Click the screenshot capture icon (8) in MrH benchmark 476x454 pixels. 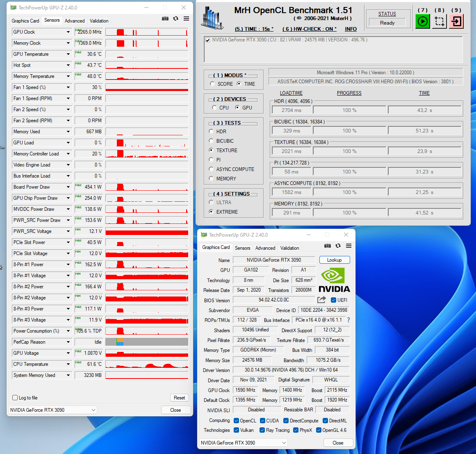pos(439,21)
